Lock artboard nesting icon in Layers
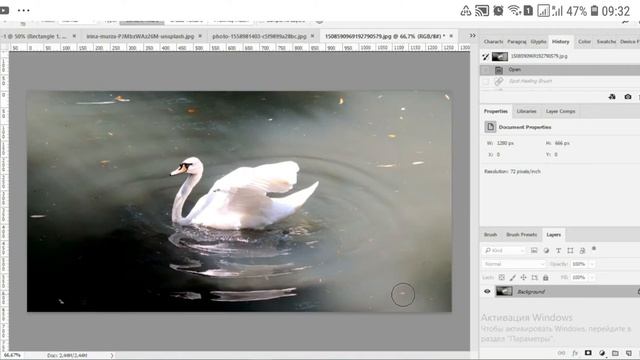640x360 pixels. 535,278
